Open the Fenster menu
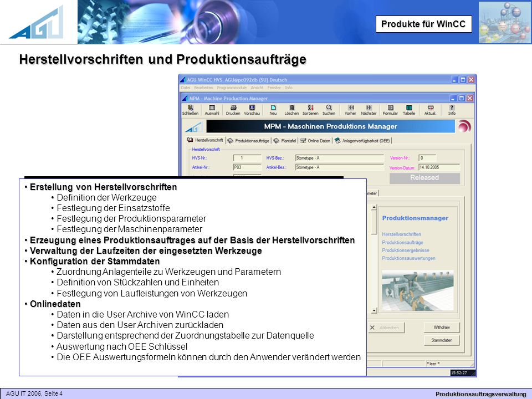The width and height of the screenshot is (532, 399). coord(274,88)
